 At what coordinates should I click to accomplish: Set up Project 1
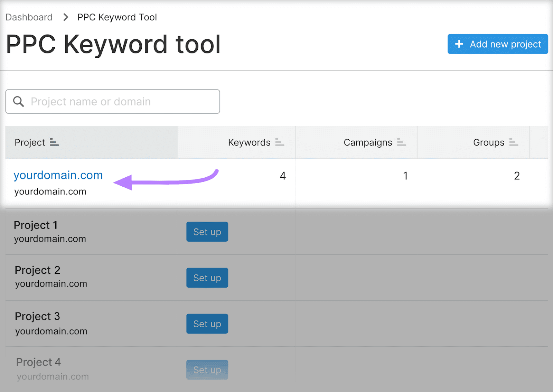coord(207,232)
